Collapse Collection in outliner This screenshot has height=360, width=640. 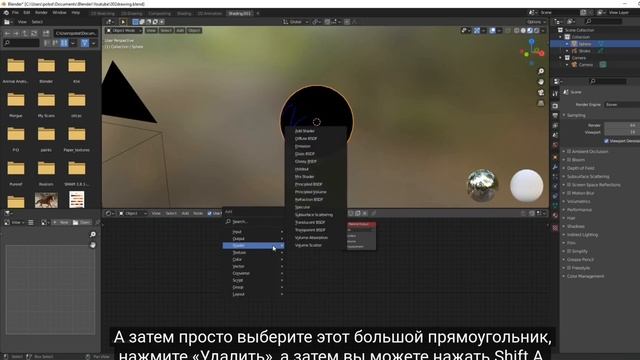coord(561,37)
